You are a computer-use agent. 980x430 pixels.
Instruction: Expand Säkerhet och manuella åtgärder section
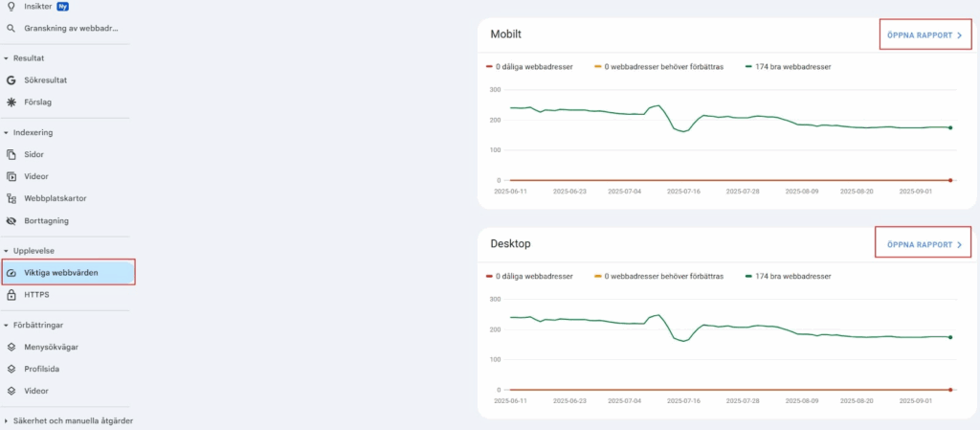click(x=6, y=420)
